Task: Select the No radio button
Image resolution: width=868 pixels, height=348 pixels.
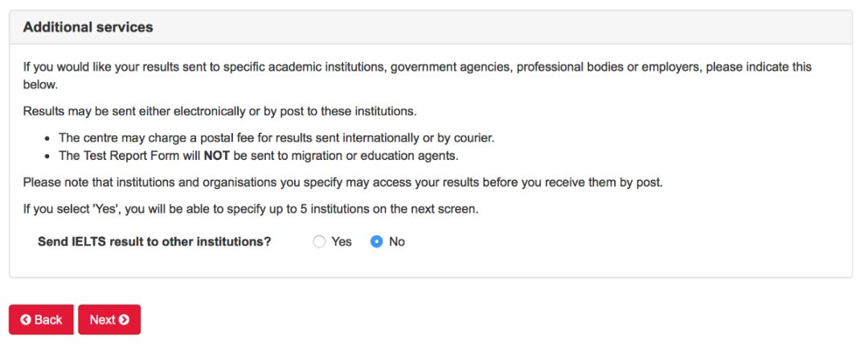Action: click(376, 242)
